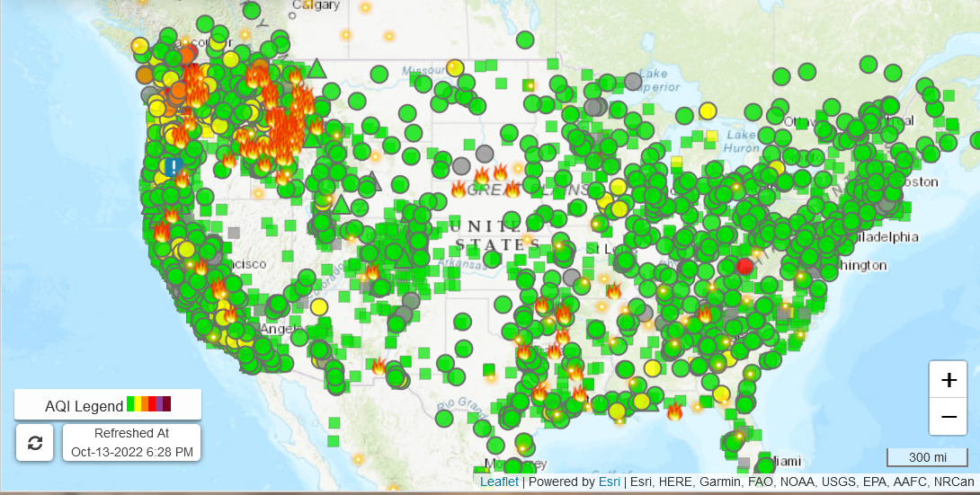Click the AQI legend color strip
This screenshot has height=495, width=980.
click(148, 405)
